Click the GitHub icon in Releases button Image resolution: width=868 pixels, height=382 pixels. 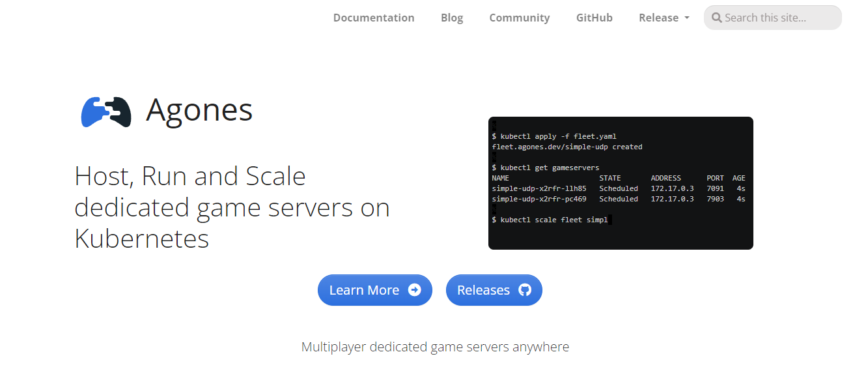(525, 290)
